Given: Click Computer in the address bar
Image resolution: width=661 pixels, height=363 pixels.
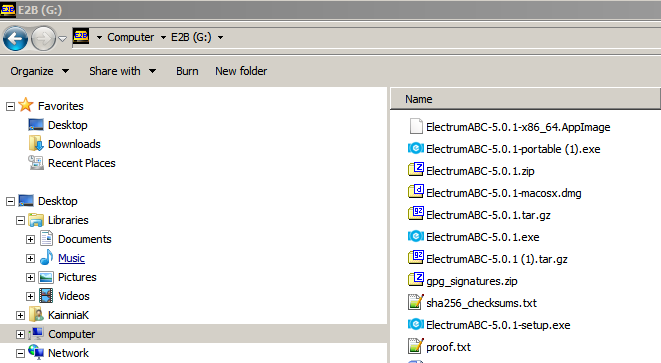Looking at the screenshot, I should 131,38.
